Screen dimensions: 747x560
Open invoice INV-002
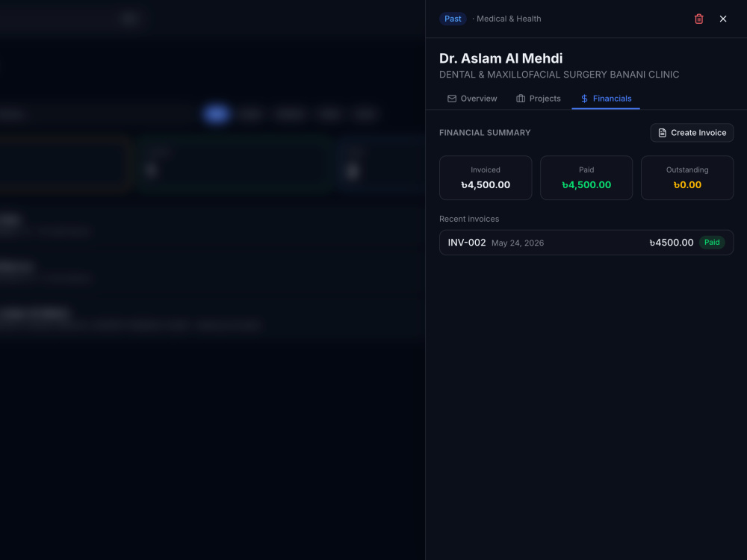[x=586, y=243]
